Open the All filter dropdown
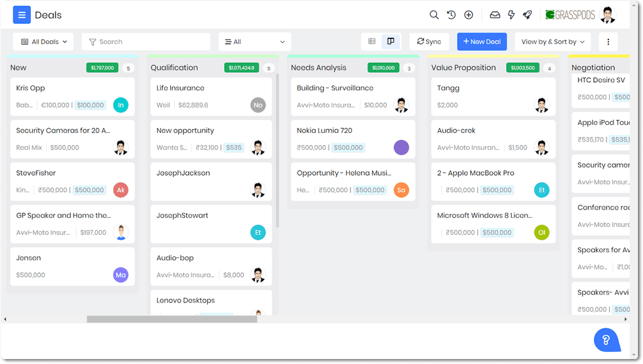 pos(254,41)
